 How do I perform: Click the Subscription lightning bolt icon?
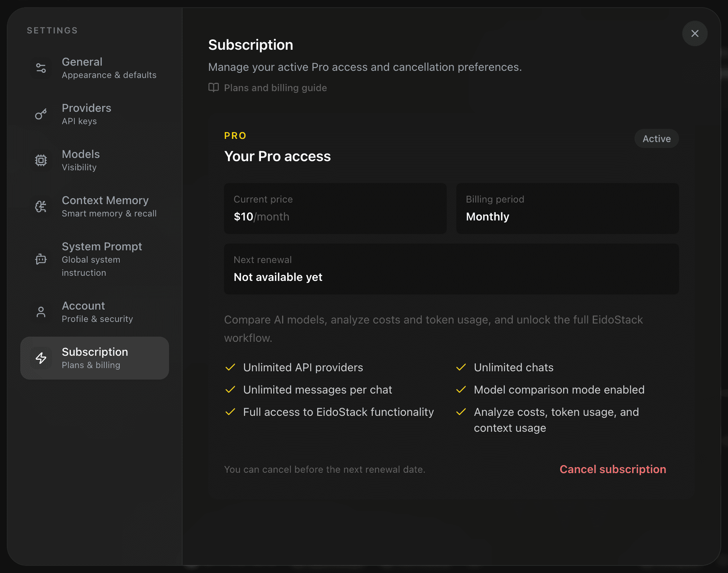pos(41,358)
